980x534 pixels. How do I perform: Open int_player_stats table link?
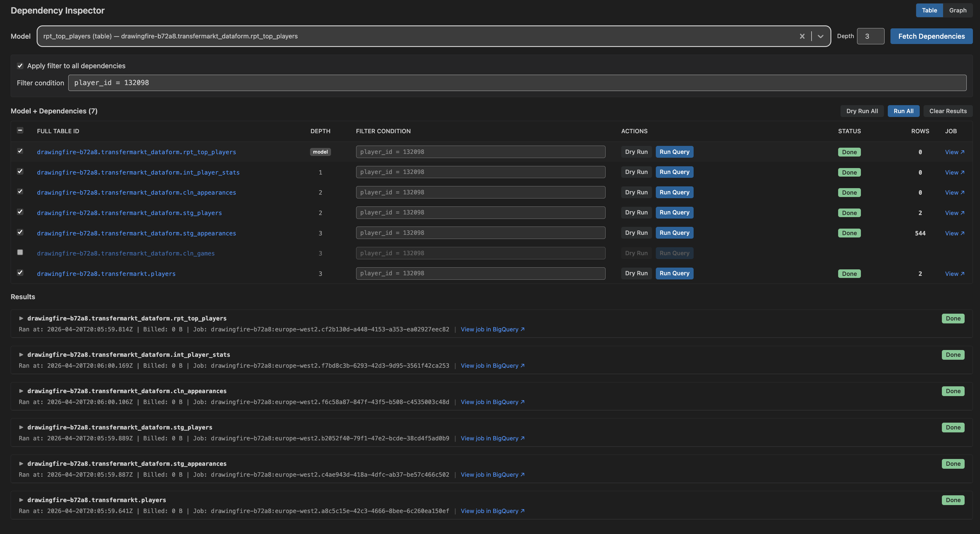point(138,172)
